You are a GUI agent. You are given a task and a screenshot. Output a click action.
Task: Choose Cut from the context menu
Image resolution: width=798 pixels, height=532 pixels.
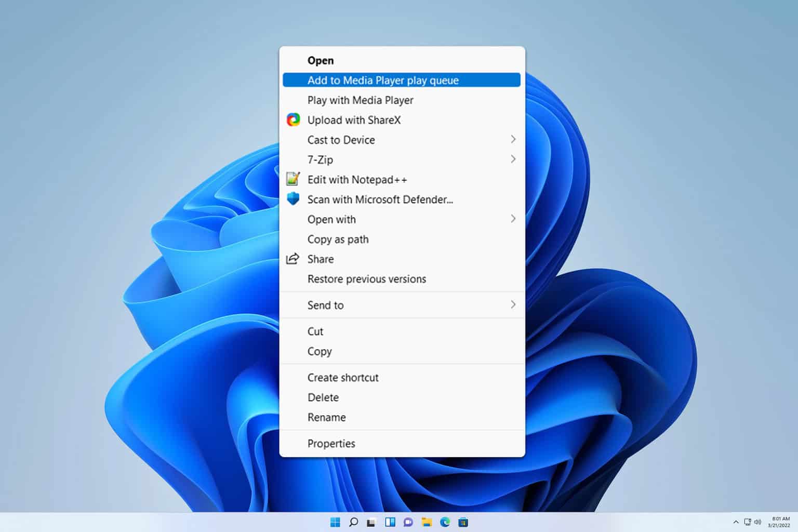(402, 331)
